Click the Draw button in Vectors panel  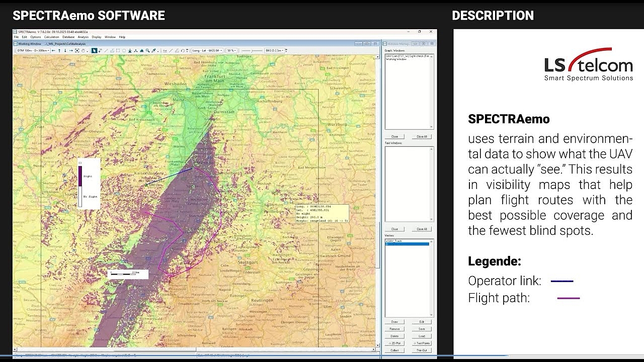[x=394, y=322]
